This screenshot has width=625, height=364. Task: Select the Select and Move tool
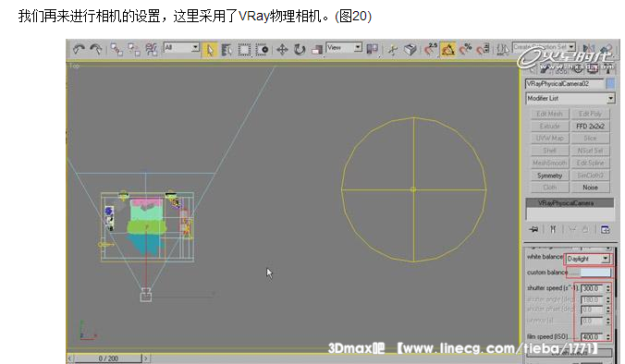282,50
